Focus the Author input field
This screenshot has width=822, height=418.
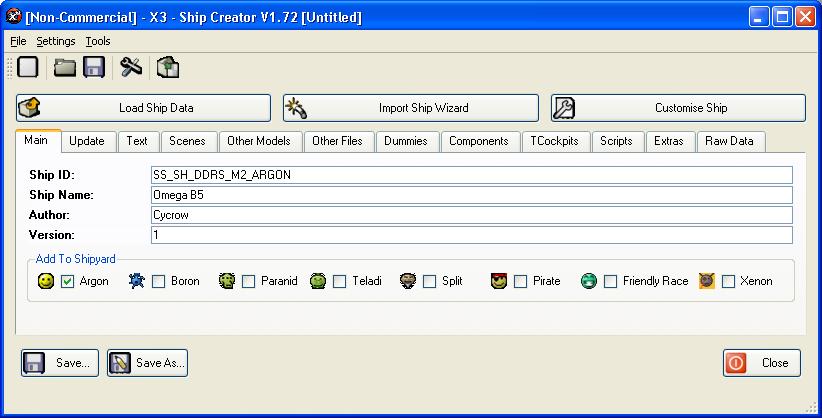pos(472,215)
